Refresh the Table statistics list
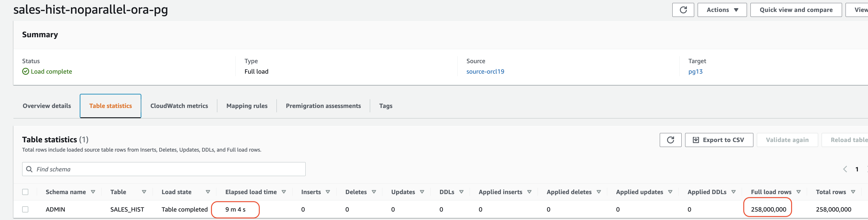868x220 pixels. click(x=670, y=140)
